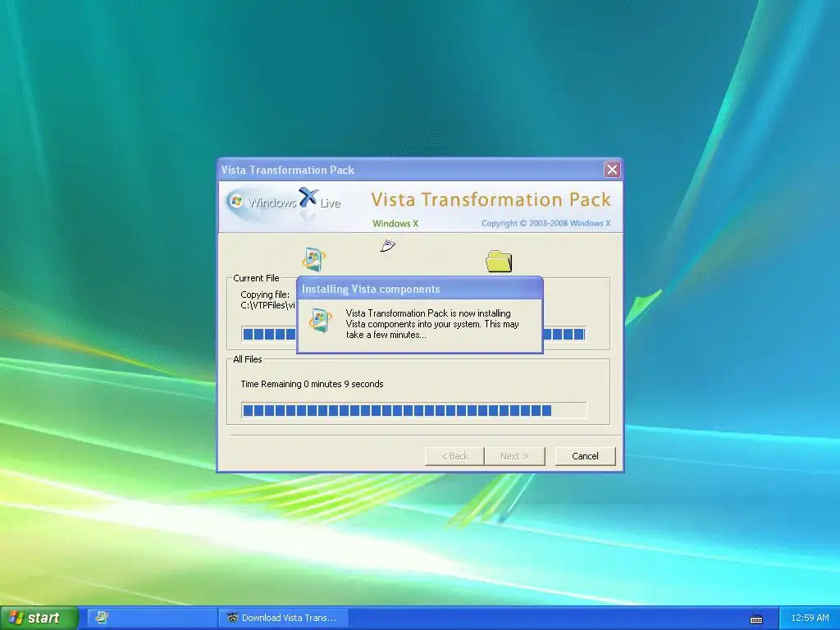Click the flying paper icon in the copy animation
840x630 pixels.
tap(388, 246)
